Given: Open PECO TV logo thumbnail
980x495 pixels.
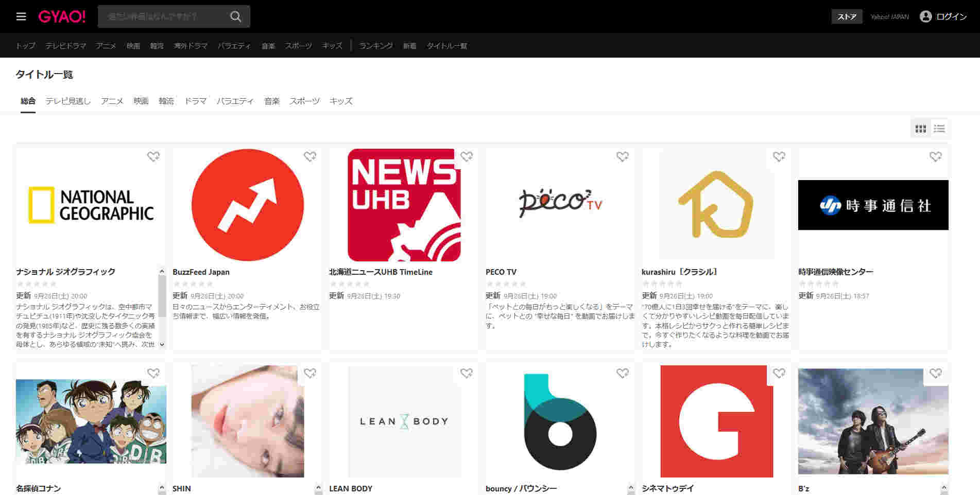Looking at the screenshot, I should (x=560, y=205).
